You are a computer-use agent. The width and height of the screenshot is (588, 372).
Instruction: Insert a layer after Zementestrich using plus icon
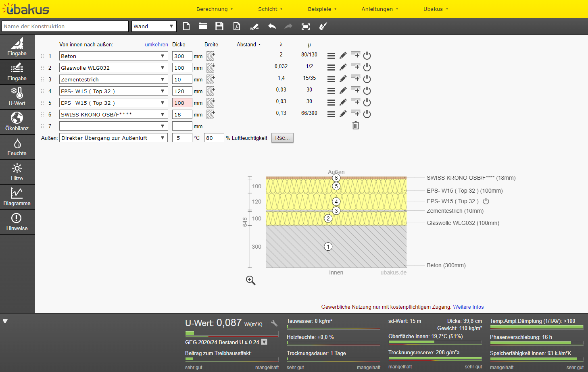tap(356, 78)
